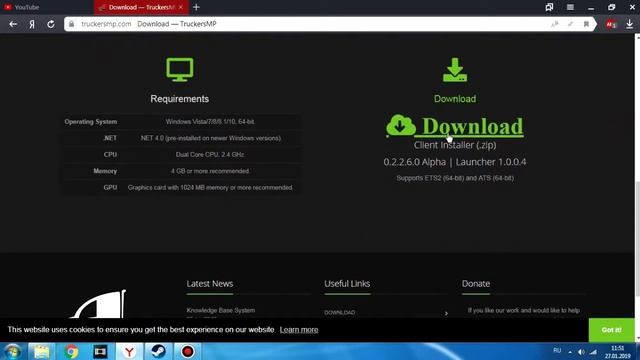Show hidden system tray icons
Image resolution: width=640 pixels, height=360 pixels.
click(570, 352)
